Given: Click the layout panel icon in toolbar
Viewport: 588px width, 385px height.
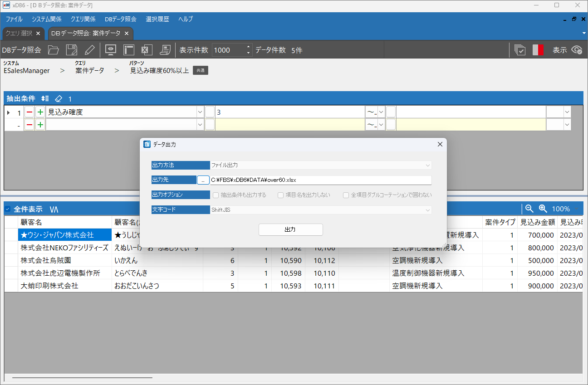Looking at the screenshot, I should click(129, 50).
